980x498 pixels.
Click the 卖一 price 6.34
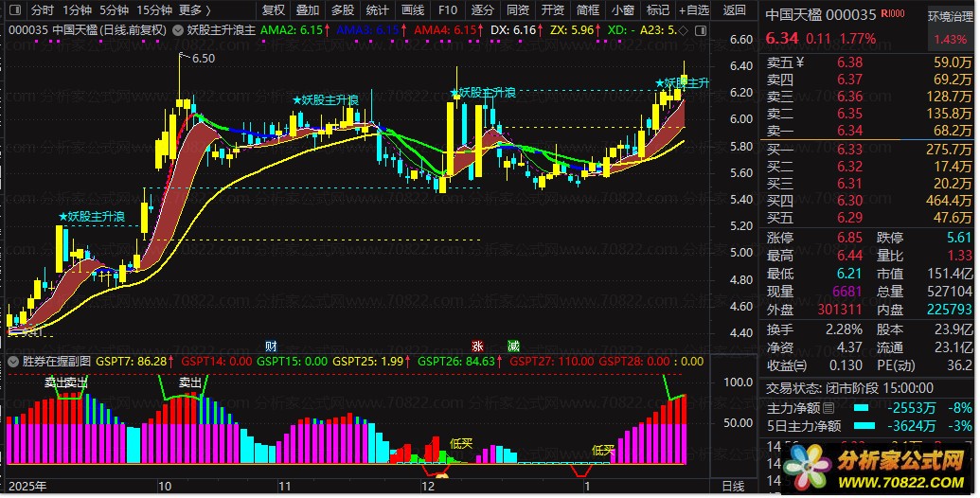click(x=850, y=131)
